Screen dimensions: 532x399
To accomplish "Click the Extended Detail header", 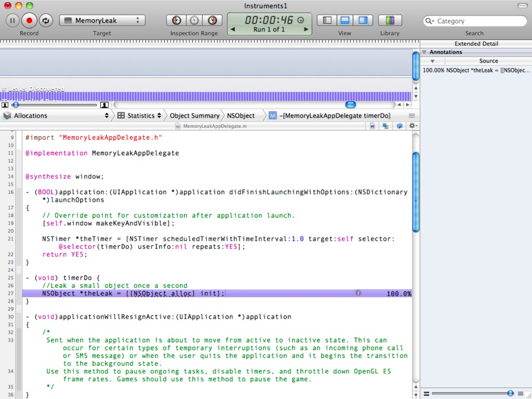I will pos(476,44).
